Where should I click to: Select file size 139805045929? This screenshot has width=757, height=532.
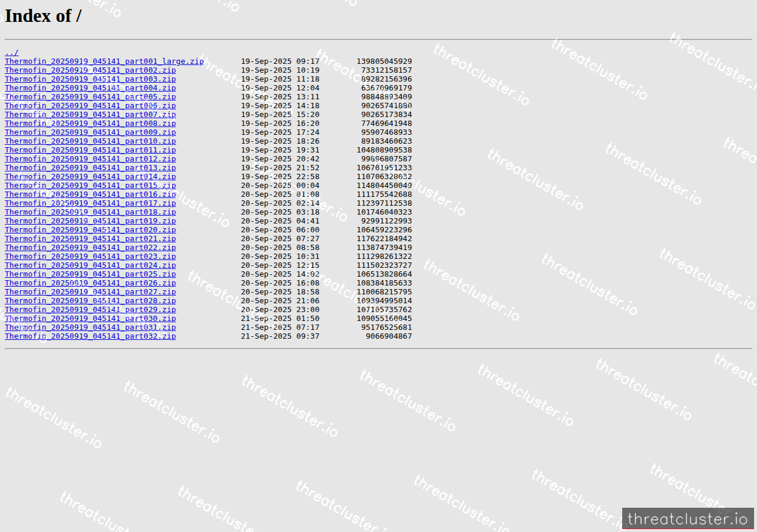click(x=384, y=61)
